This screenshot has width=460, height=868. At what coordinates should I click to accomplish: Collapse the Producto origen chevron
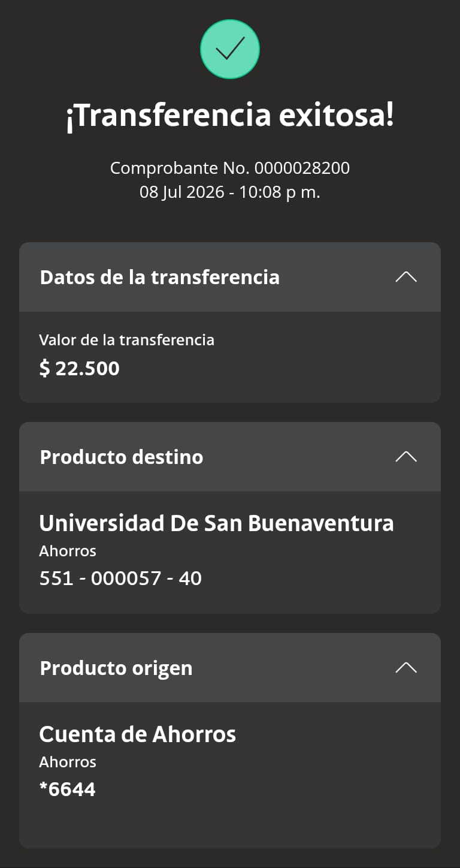[406, 668]
